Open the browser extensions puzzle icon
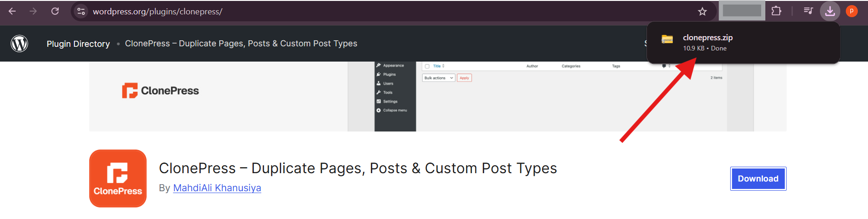Screen dimensions: 868x219 776,11
